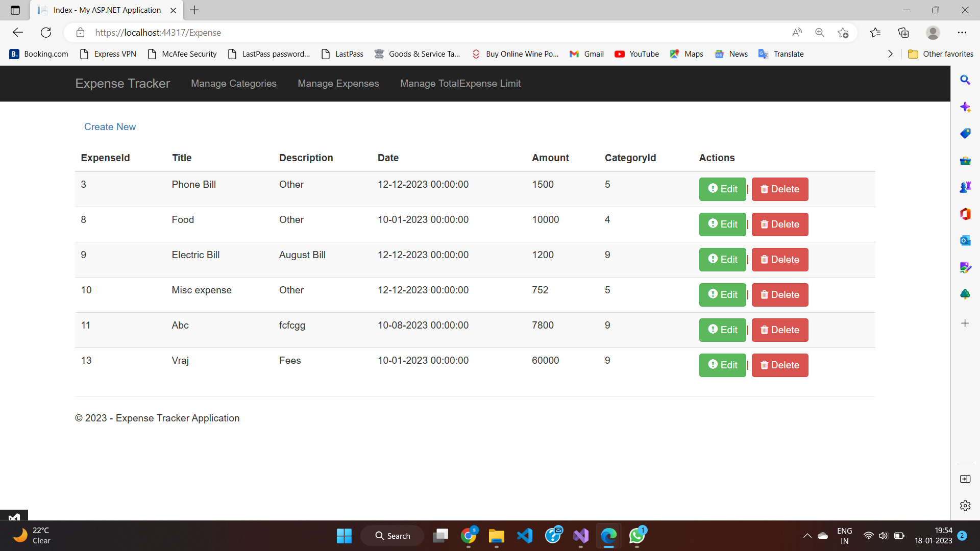The width and height of the screenshot is (980, 551).
Task: Open the Shopping sidebar icon
Action: (966, 133)
